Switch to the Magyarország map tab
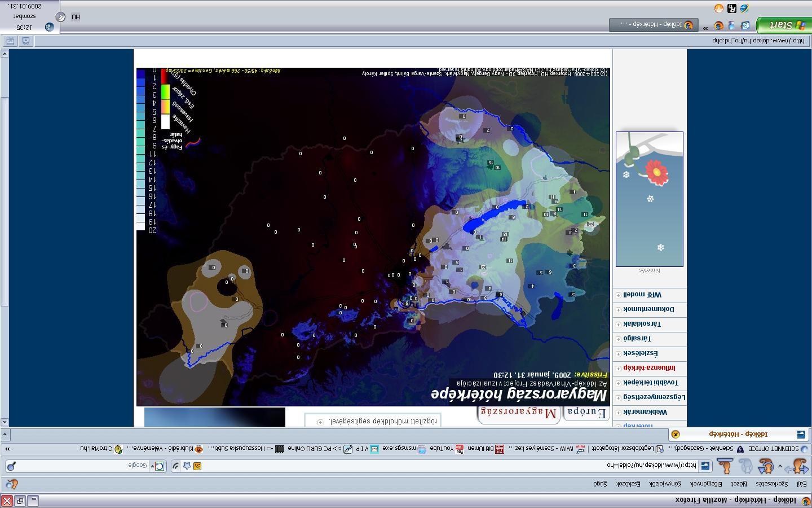The image size is (812, 508). [519, 414]
